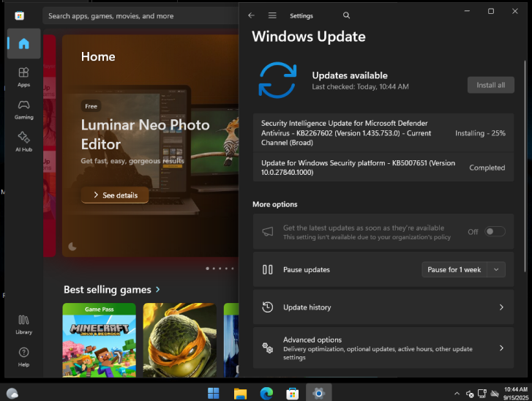Click the Best selling games heading
The image size is (532, 401).
pos(108,289)
